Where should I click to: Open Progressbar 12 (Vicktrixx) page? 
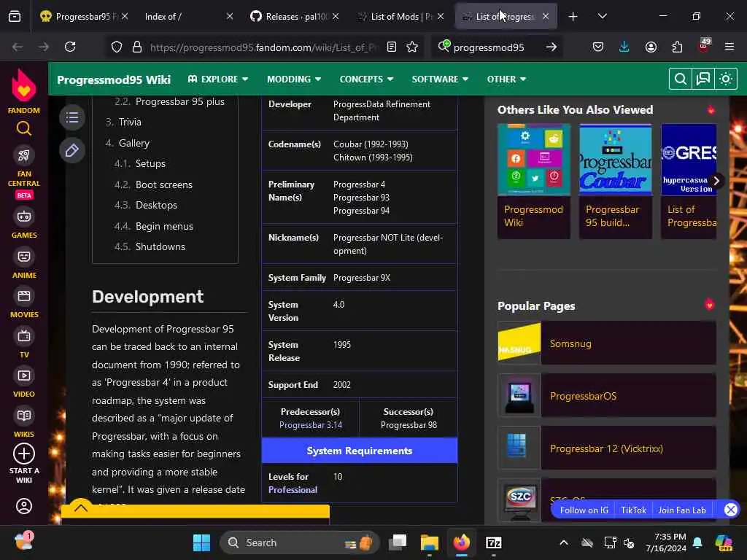pos(606,448)
